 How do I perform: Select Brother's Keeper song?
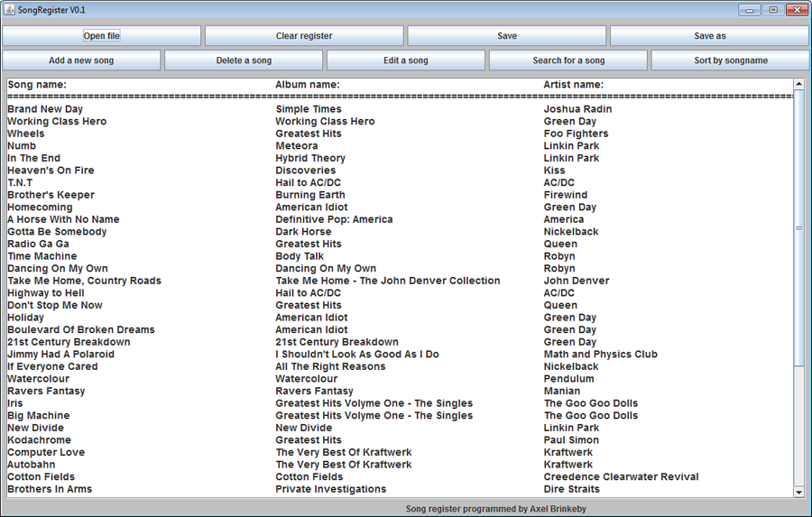(51, 195)
